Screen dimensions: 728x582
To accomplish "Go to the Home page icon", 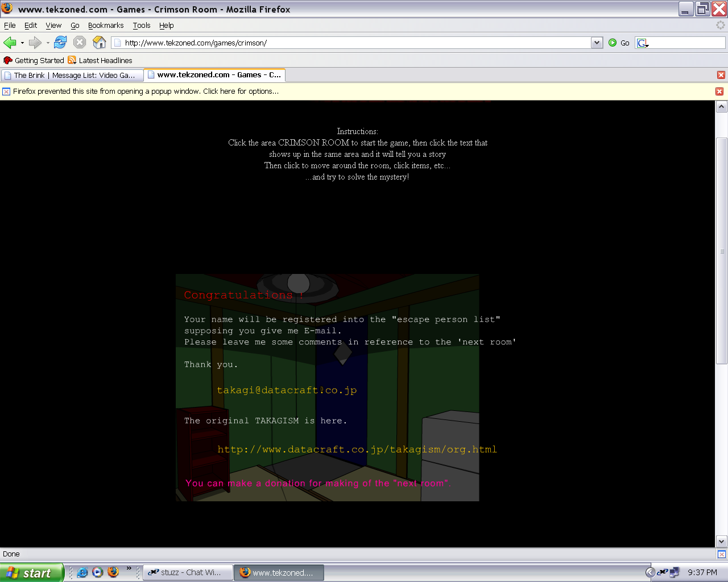I will [100, 43].
